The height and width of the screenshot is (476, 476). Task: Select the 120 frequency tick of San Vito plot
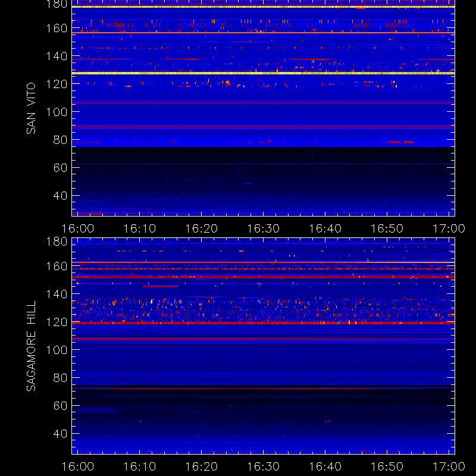[57, 84]
